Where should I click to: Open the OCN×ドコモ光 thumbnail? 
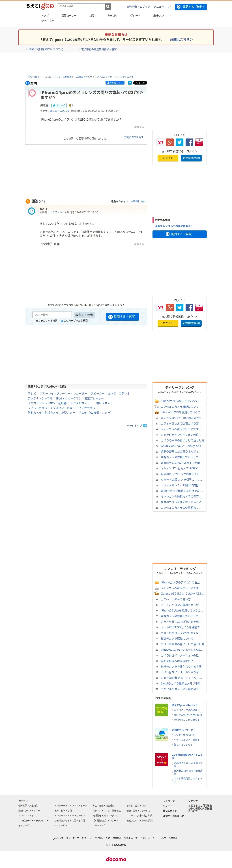point(162,760)
